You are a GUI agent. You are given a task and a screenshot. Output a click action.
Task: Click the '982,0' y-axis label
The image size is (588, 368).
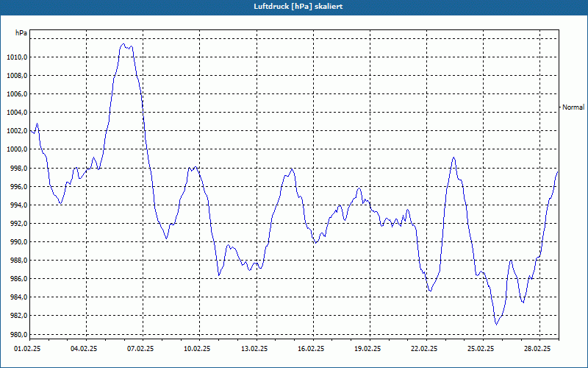tap(18, 315)
